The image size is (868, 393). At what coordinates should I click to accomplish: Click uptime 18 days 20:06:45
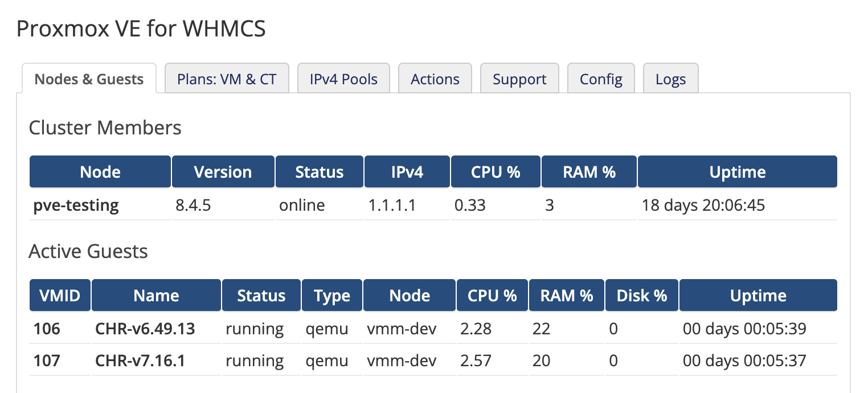point(703,205)
